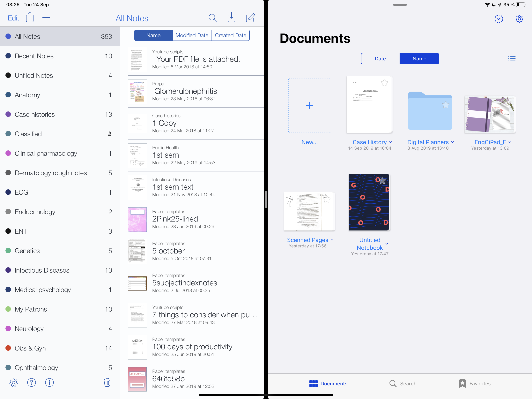
Task: Expand the Case History folder dropdown
Action: [x=390, y=142]
